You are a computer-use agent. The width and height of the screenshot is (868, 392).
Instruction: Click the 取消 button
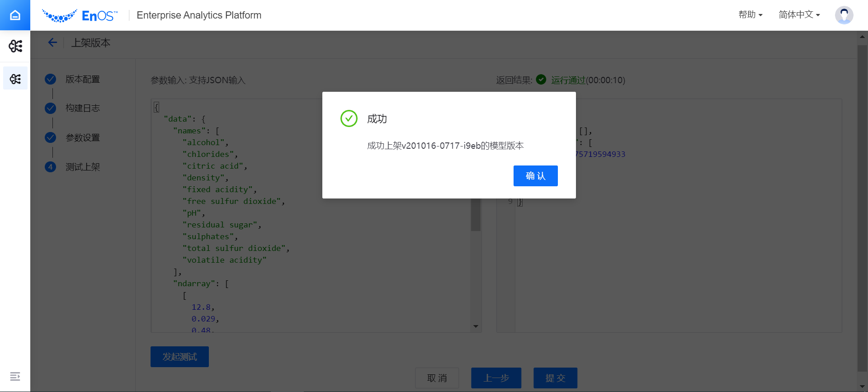tap(437, 378)
